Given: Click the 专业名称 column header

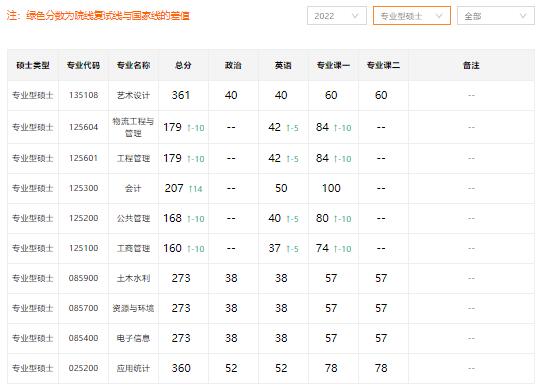Looking at the screenshot, I should coord(133,65).
